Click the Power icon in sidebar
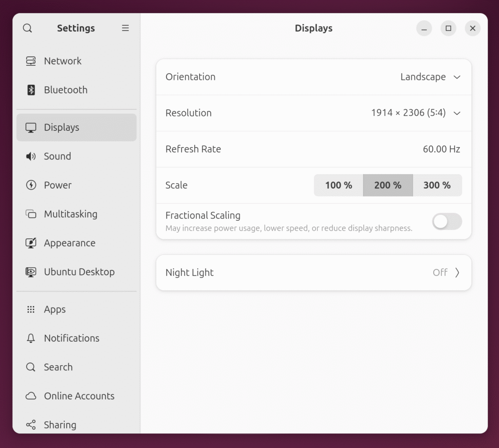The image size is (499, 448). [31, 185]
